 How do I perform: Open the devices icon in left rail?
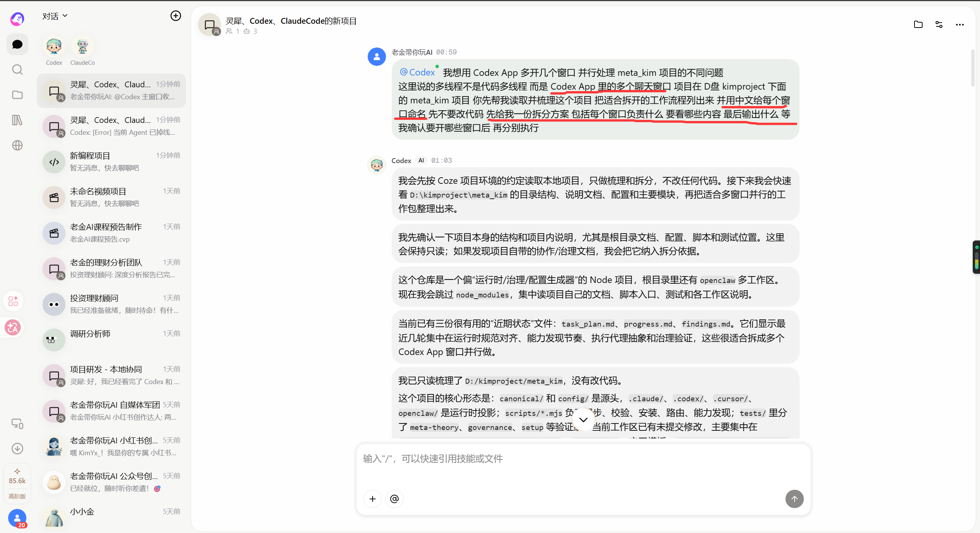[17, 423]
